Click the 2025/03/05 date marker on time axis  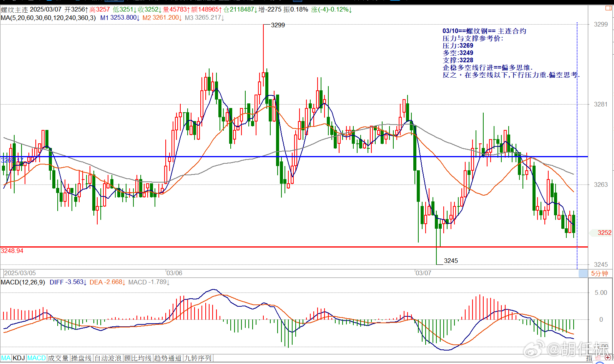(20, 273)
